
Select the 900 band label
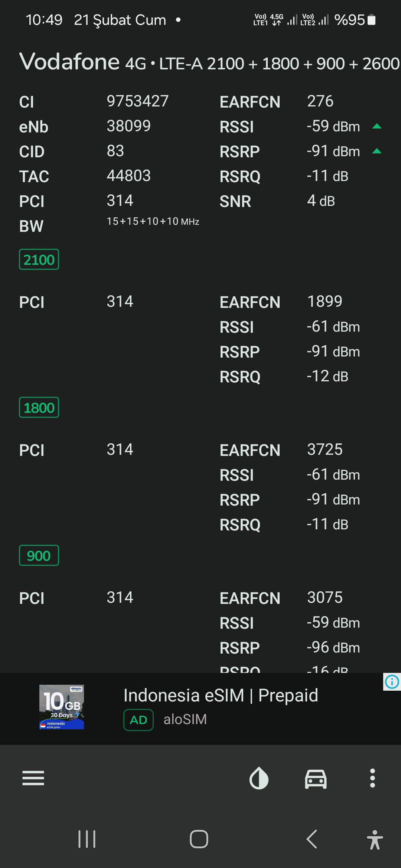pyautogui.click(x=39, y=555)
